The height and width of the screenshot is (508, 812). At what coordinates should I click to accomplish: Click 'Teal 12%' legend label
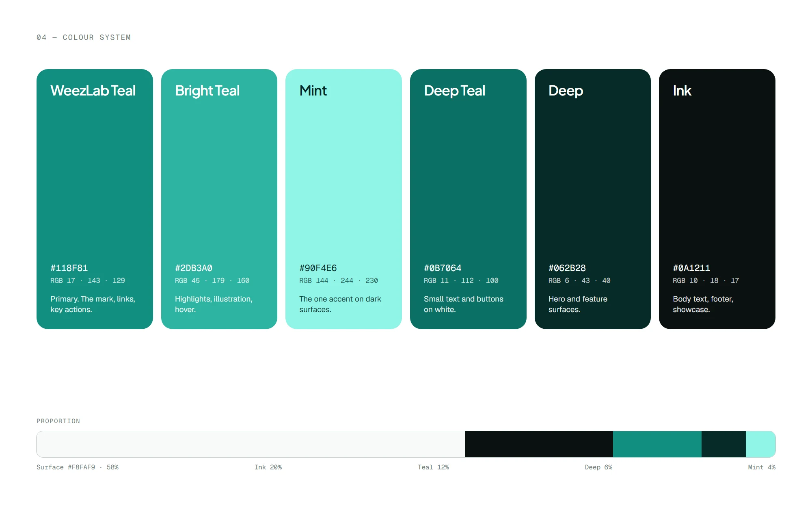(x=433, y=467)
